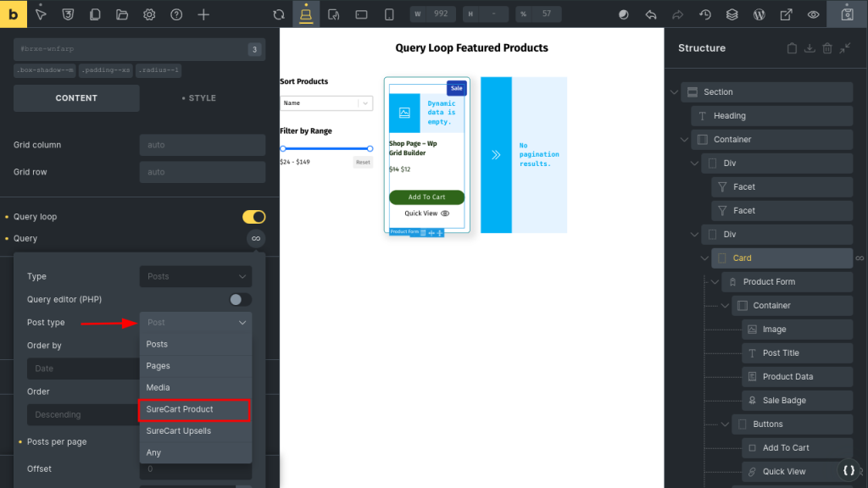Click the undo arrow icon
Image resolution: width=868 pixels, height=488 pixels.
tap(651, 14)
